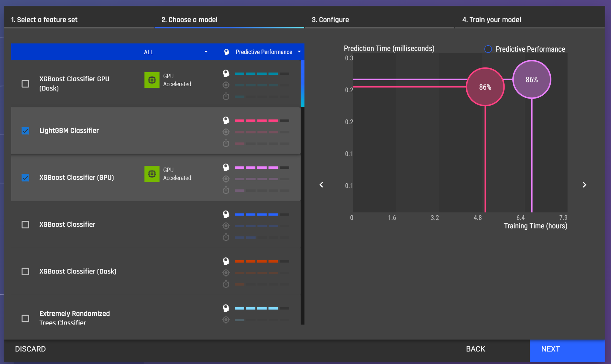Click target icon in XGBoost Classifier (GPU) row
The width and height of the screenshot is (611, 364).
[x=226, y=179]
